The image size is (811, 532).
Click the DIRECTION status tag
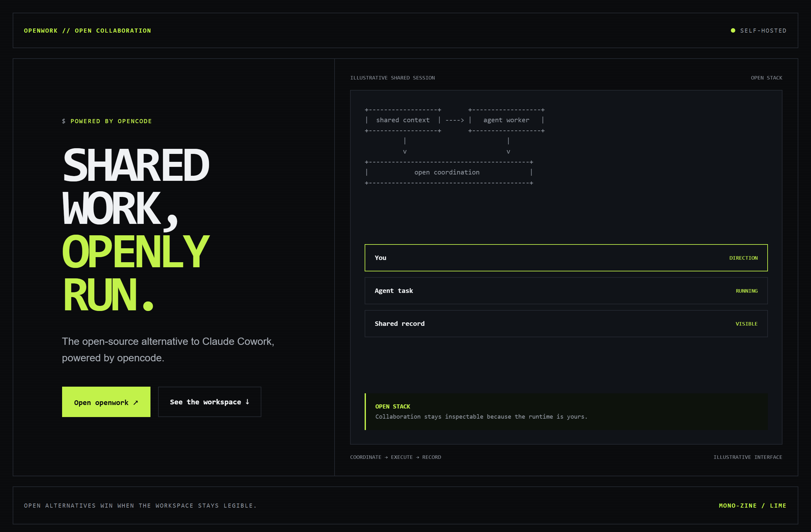tap(744, 258)
